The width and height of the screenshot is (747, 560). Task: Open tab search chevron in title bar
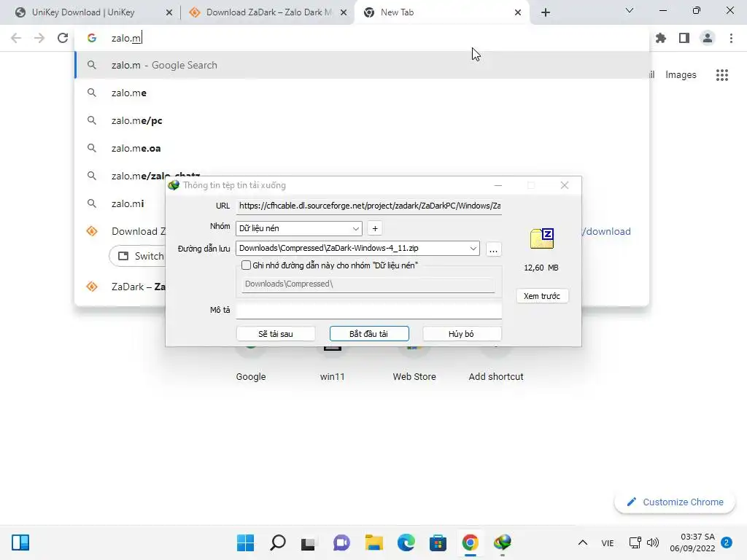point(630,10)
